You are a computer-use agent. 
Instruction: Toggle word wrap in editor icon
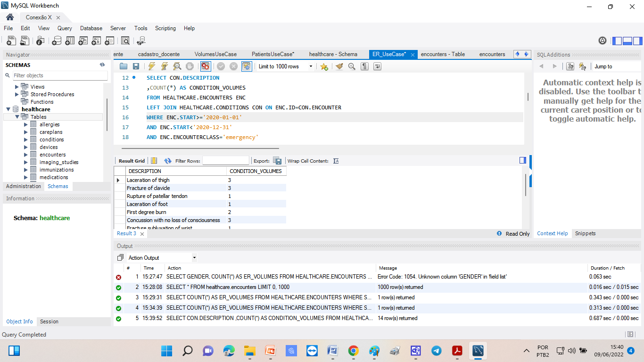point(377,66)
